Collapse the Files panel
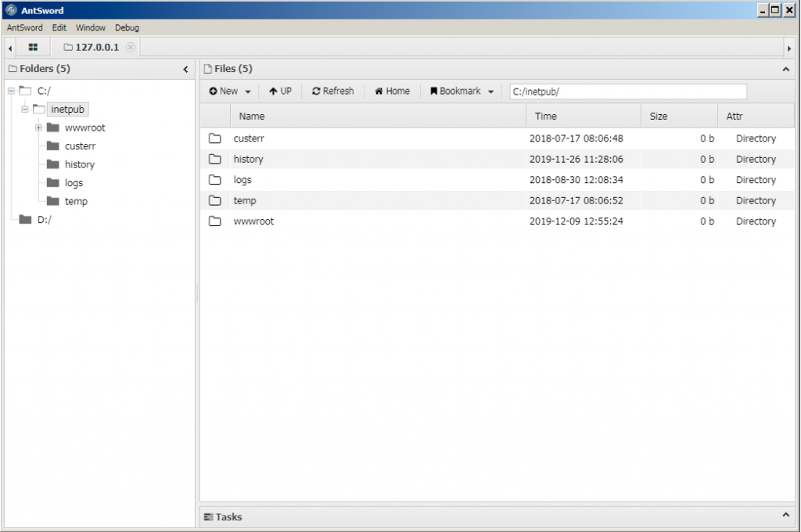Viewport: 801px width, 532px height. [x=785, y=69]
